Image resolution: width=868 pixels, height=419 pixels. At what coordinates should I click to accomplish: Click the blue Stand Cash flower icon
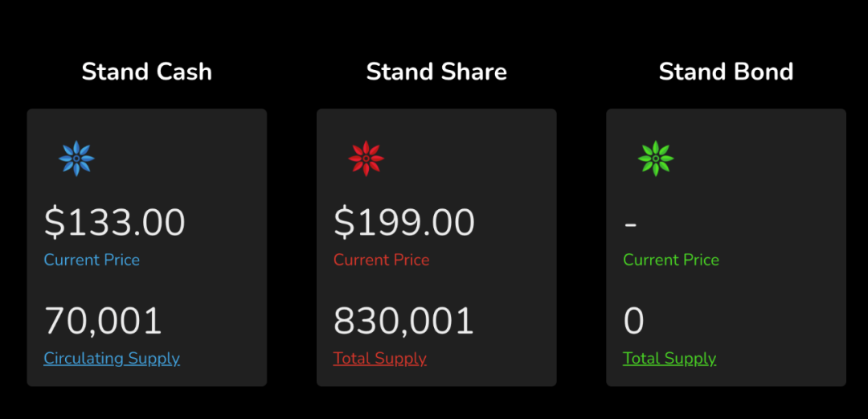pyautogui.click(x=76, y=158)
